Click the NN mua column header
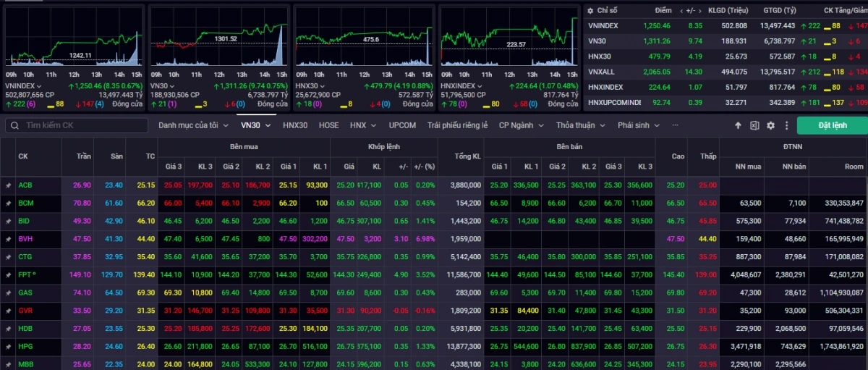Image resolution: width=868 pixels, height=370 pixels. (x=746, y=167)
